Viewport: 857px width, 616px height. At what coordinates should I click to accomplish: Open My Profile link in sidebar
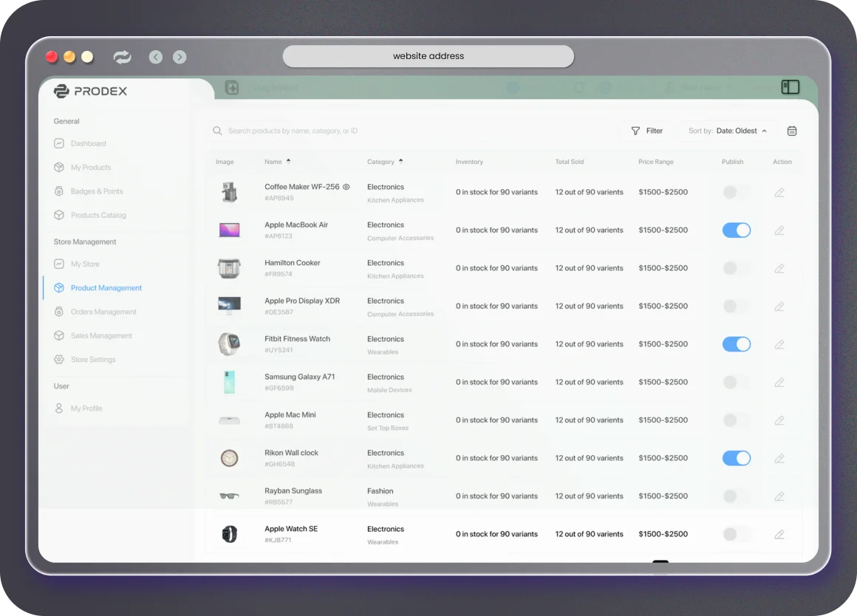pyautogui.click(x=86, y=408)
